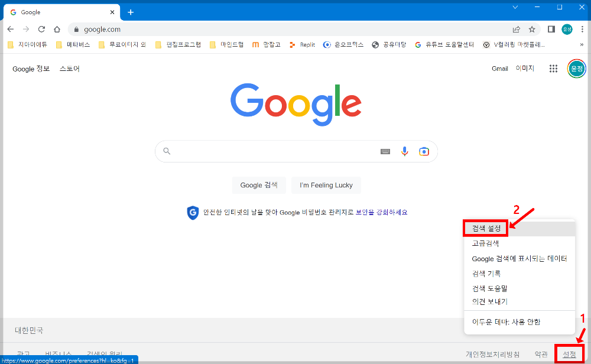Open the 유튜브 도움말센터 bookmark
The width and height of the screenshot is (591, 364).
pyautogui.click(x=444, y=45)
